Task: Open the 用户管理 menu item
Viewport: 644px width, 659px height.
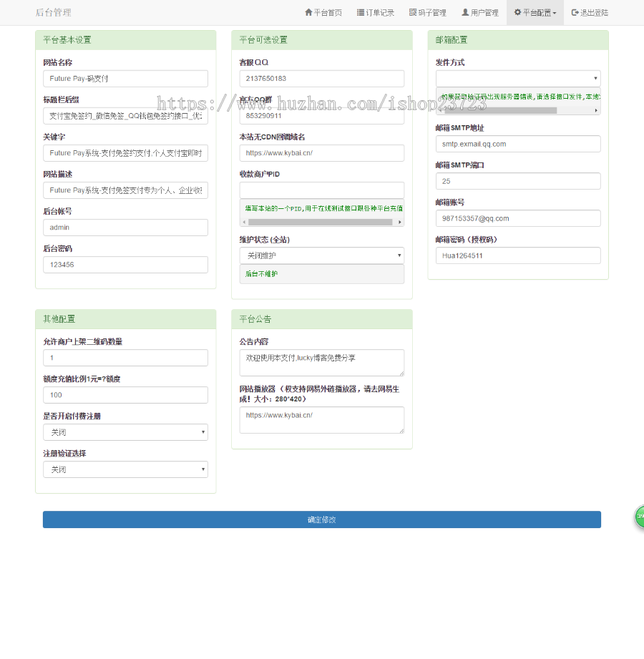Action: click(480, 13)
